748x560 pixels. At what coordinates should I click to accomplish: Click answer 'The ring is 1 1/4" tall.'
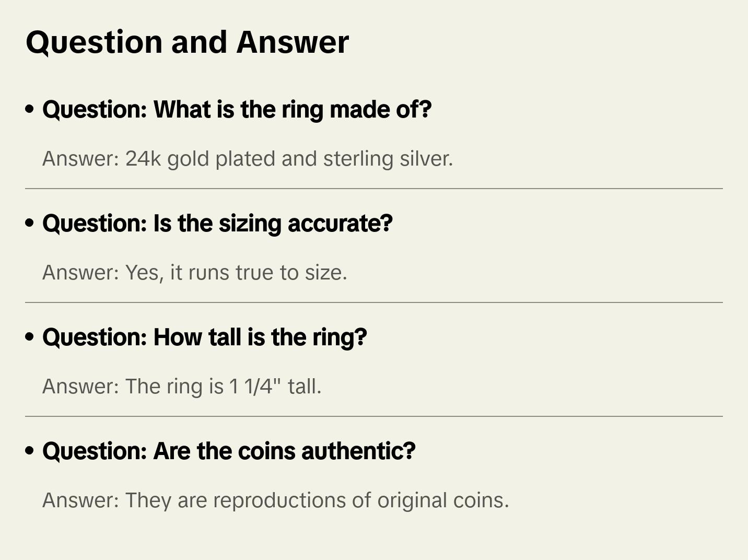(181, 387)
